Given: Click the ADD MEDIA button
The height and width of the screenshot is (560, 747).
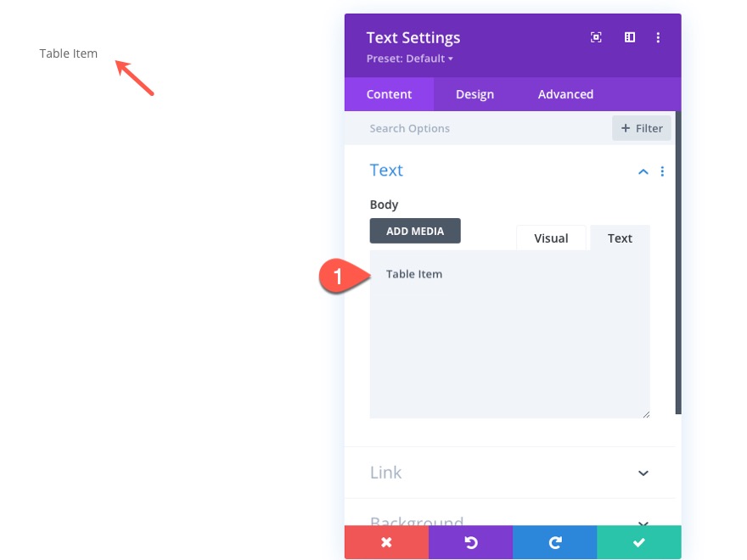Looking at the screenshot, I should [x=415, y=231].
